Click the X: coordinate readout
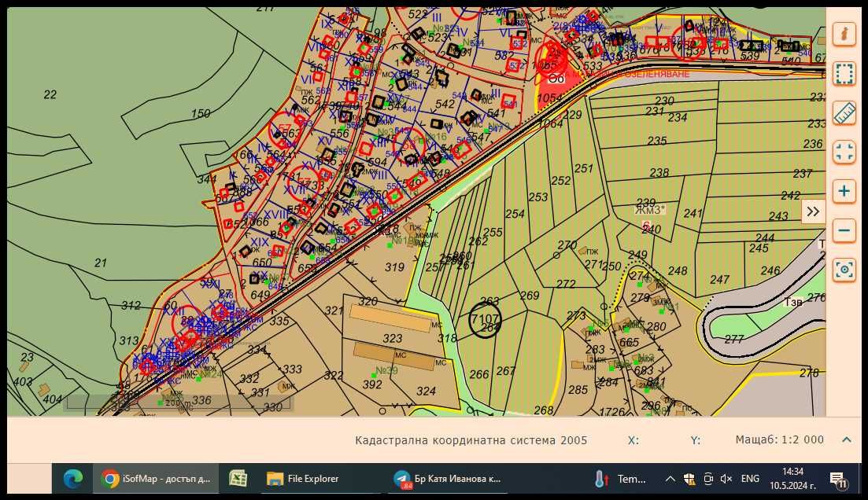Viewport: 868px width, 500px height. pos(633,440)
